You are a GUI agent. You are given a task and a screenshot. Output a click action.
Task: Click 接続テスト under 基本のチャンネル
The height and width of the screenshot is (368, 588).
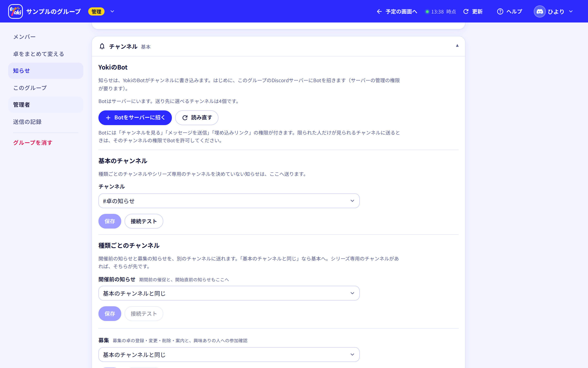point(144,221)
